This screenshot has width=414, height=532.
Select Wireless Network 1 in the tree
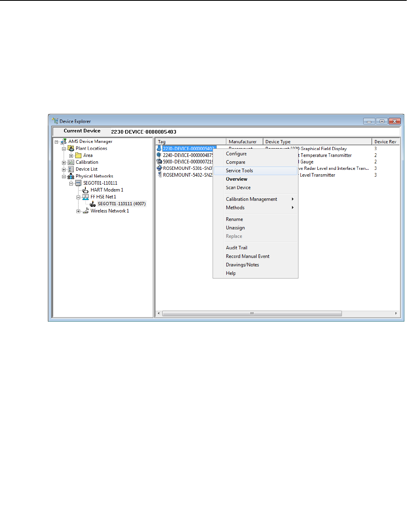tap(110, 211)
